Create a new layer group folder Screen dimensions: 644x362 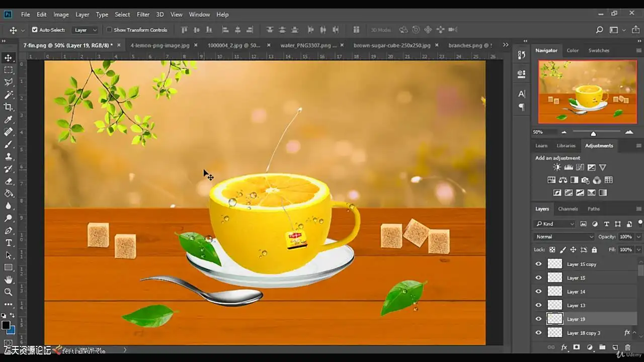pyautogui.click(x=602, y=347)
